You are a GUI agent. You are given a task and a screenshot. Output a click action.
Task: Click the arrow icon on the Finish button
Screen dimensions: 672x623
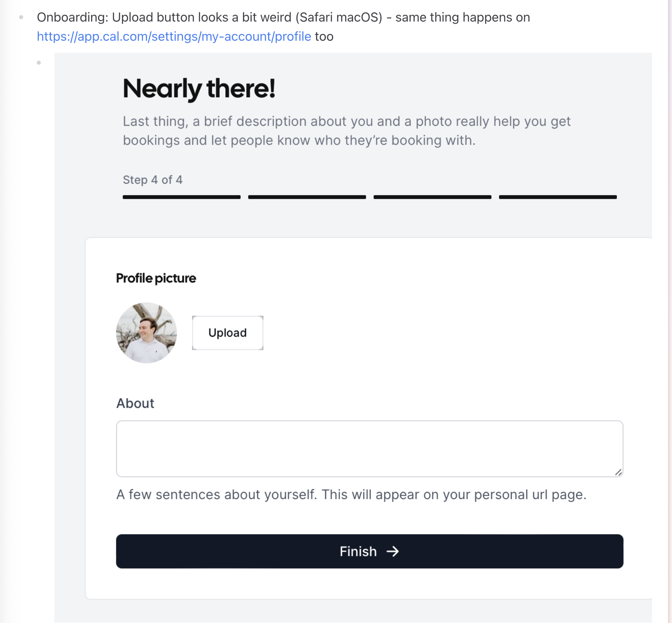coord(394,552)
